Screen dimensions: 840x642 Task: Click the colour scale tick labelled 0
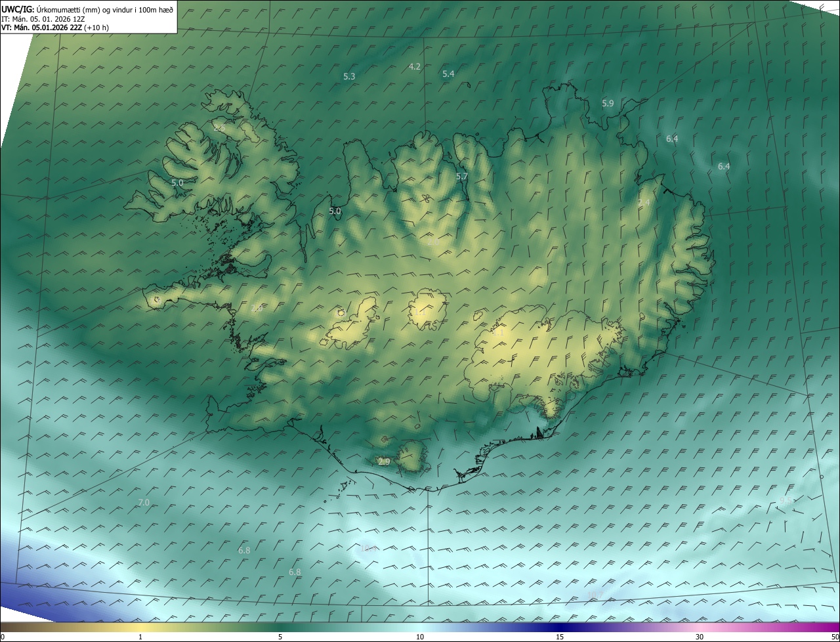[3, 637]
